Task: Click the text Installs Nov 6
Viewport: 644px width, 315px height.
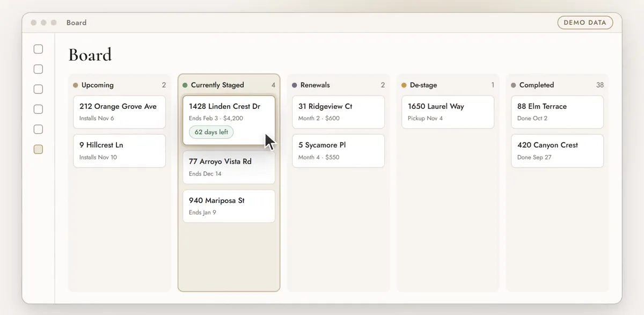Action: (x=97, y=118)
